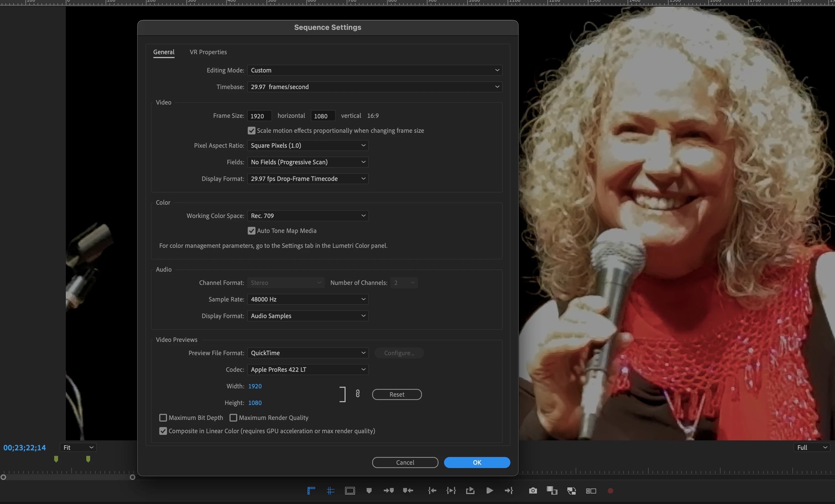
Task: Click the Export Frame camera icon
Action: point(533,490)
